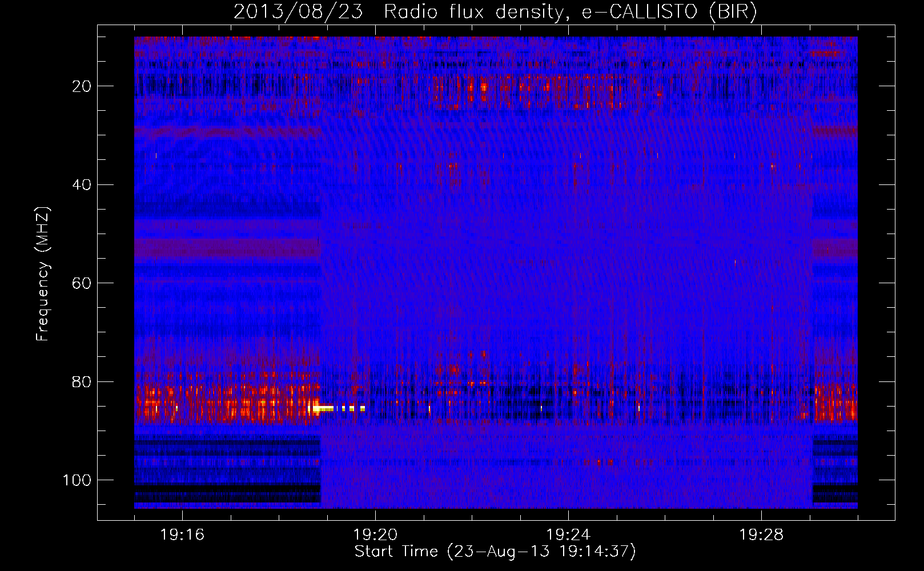Image resolution: width=924 pixels, height=571 pixels.
Task: Click the '100' frequency tick label
Action: pyautogui.click(x=77, y=480)
